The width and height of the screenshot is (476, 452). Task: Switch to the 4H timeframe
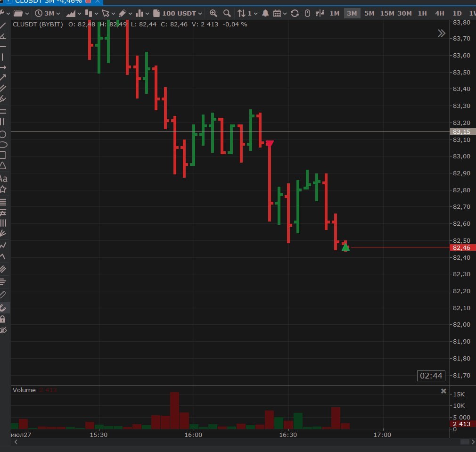click(x=439, y=13)
